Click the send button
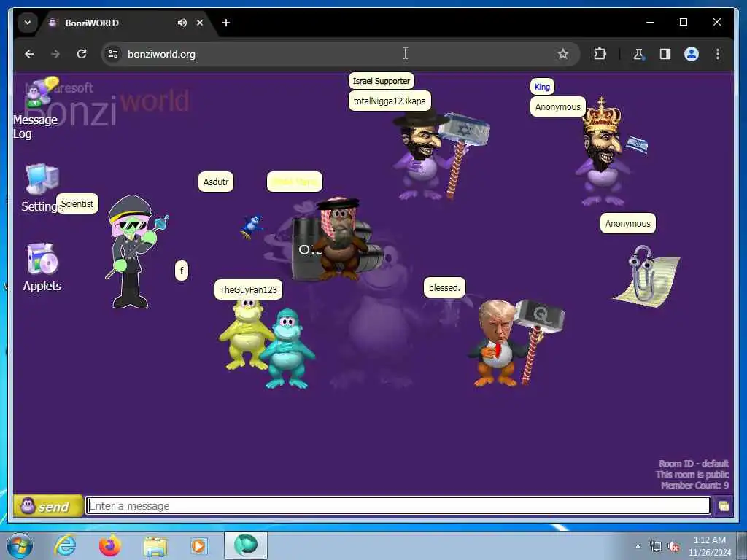 pos(47,506)
